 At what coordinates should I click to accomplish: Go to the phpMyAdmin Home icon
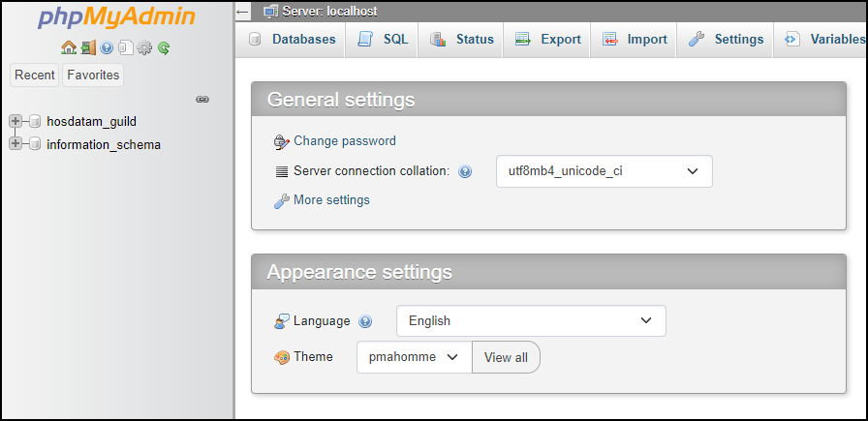[x=69, y=47]
